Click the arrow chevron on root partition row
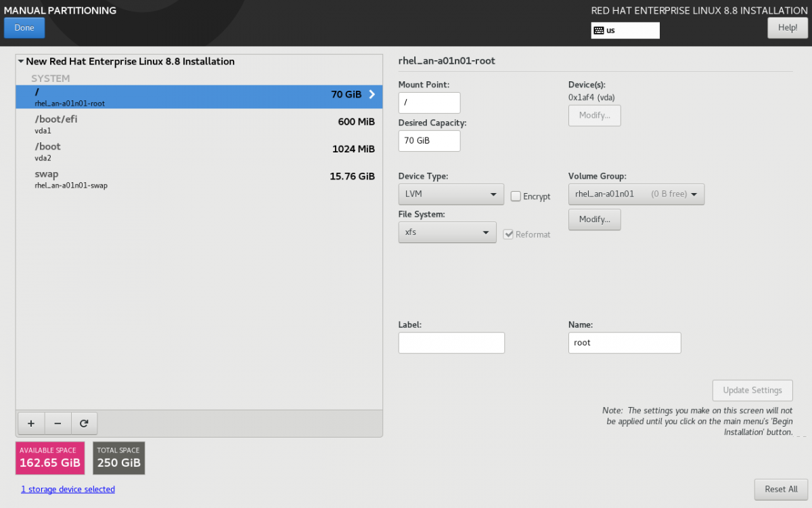This screenshot has width=812, height=508. [371, 95]
